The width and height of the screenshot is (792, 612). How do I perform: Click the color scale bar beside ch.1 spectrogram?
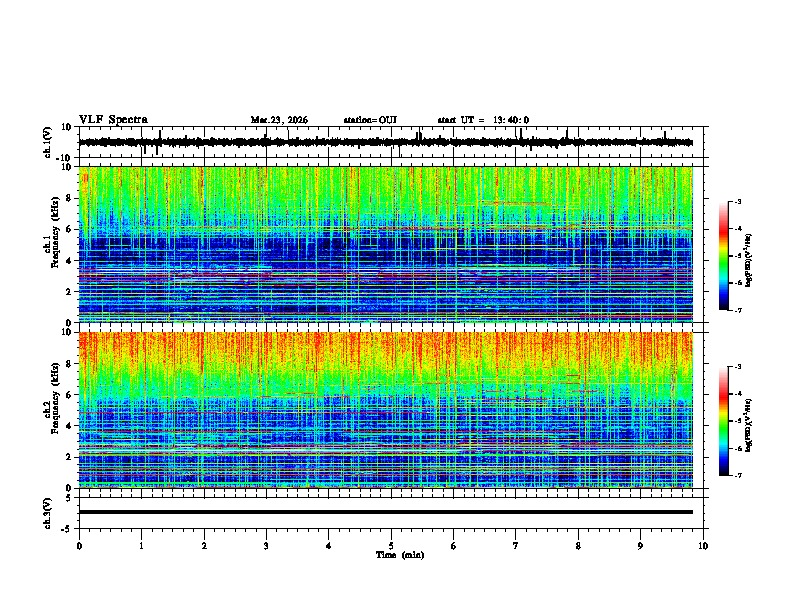coord(724,256)
